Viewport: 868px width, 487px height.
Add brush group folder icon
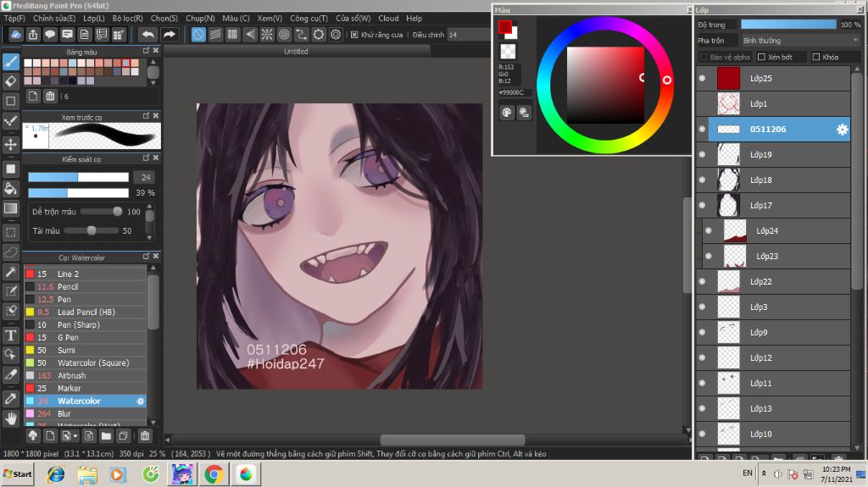tap(106, 436)
